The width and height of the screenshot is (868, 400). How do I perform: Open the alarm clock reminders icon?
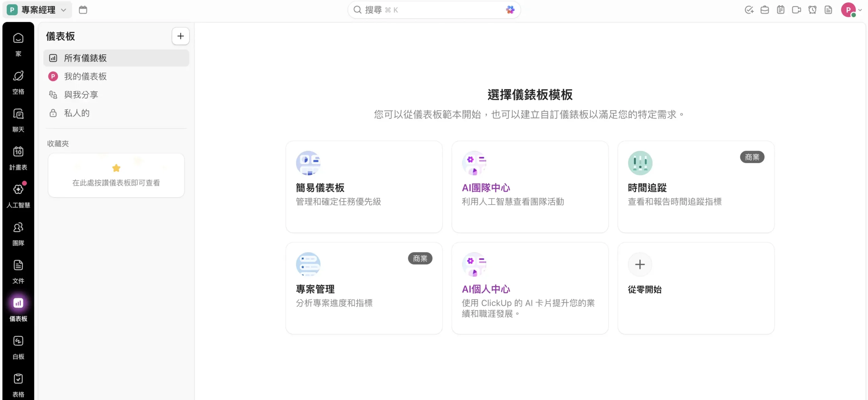point(812,10)
